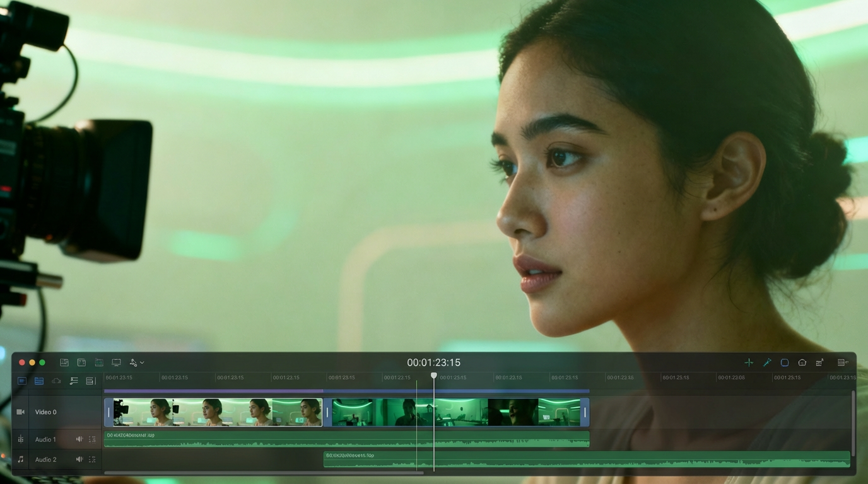Select the magic wand enhance tool
Image resolution: width=868 pixels, height=484 pixels.
click(767, 362)
